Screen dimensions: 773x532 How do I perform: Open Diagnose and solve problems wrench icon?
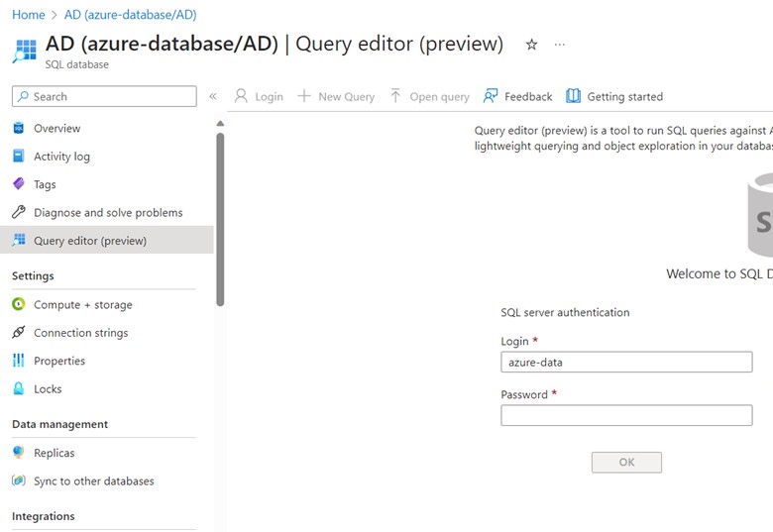pyautogui.click(x=18, y=212)
